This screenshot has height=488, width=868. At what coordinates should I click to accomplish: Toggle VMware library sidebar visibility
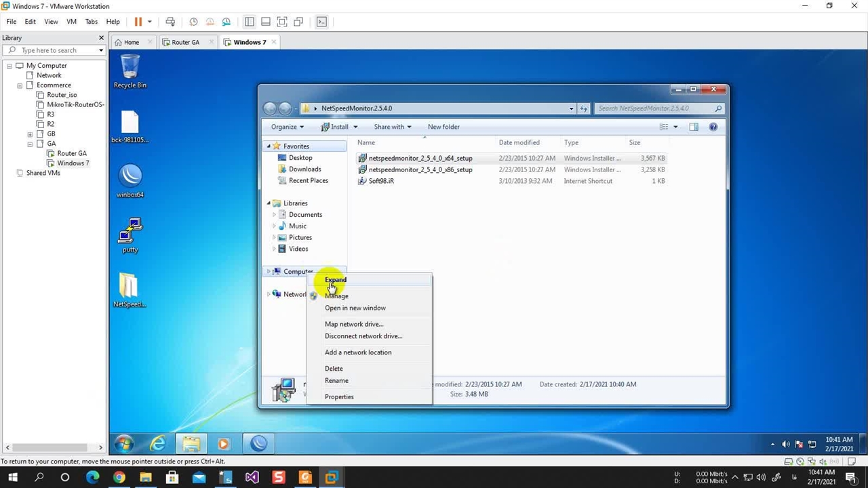pyautogui.click(x=250, y=22)
